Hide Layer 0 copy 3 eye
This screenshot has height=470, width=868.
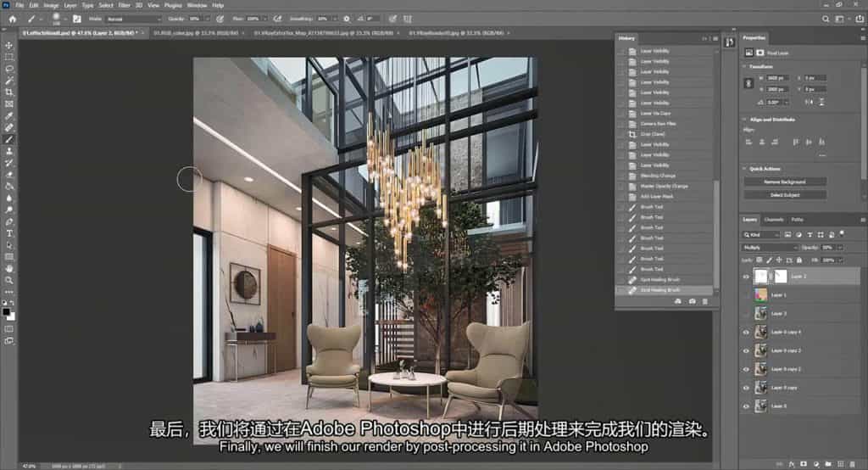[x=746, y=351]
